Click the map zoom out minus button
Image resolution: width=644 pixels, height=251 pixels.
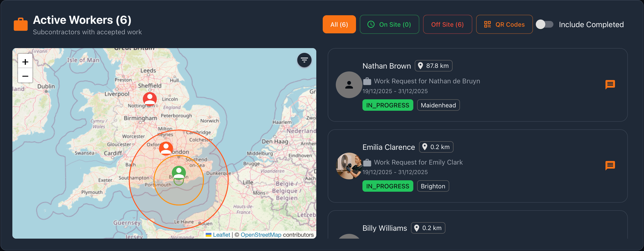[x=25, y=76]
